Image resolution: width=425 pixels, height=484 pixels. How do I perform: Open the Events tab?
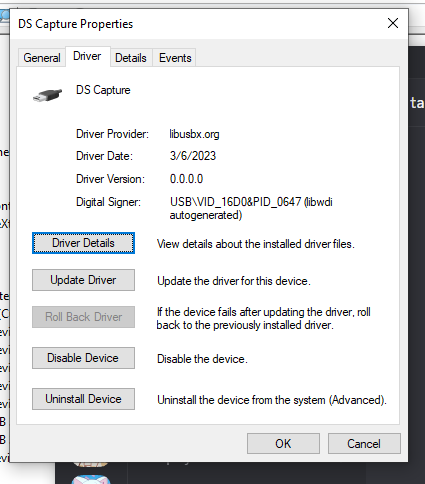tap(175, 58)
